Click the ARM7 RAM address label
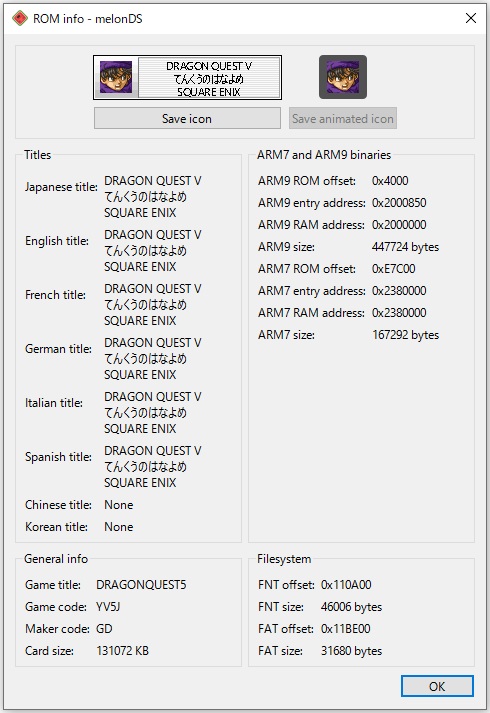The width and height of the screenshot is (490, 713). [311, 313]
